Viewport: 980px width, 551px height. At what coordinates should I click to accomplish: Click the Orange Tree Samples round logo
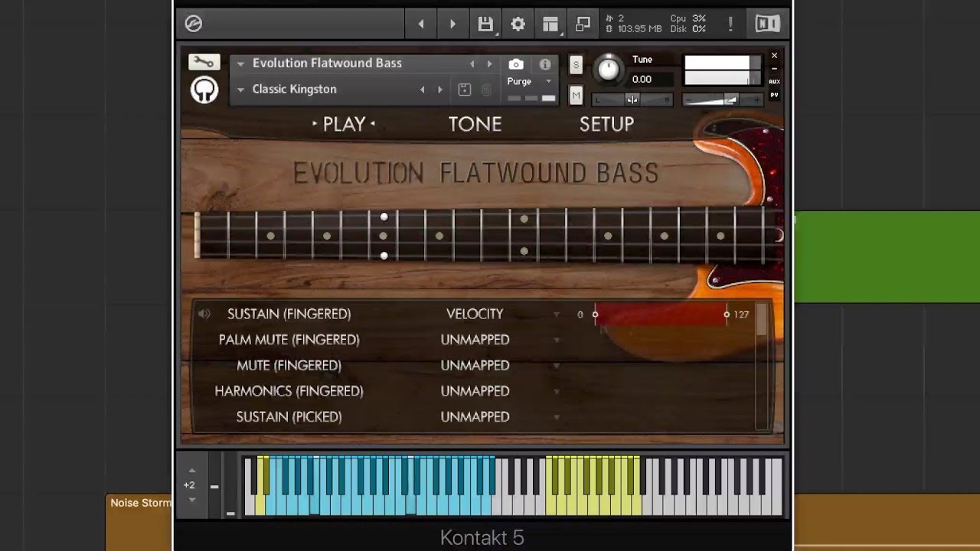[204, 90]
